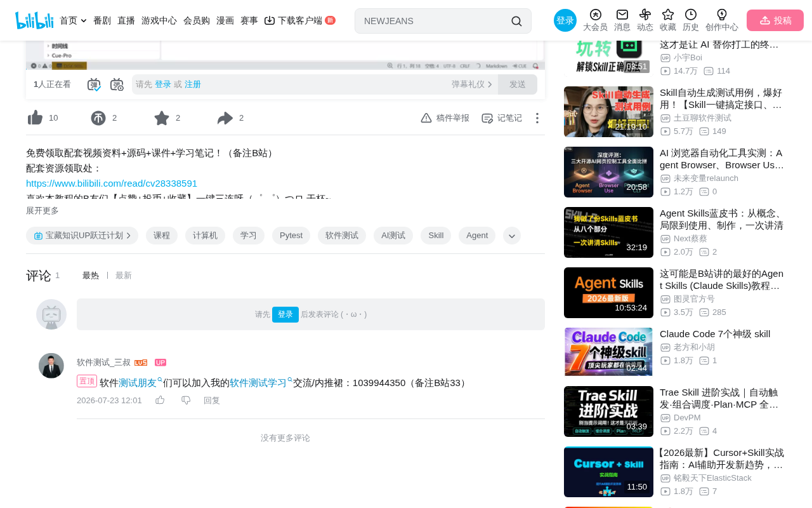Viewport: 812px width, 508px height.
Task: Open 弹幕礼仪 chevron link
Action: [x=472, y=84]
